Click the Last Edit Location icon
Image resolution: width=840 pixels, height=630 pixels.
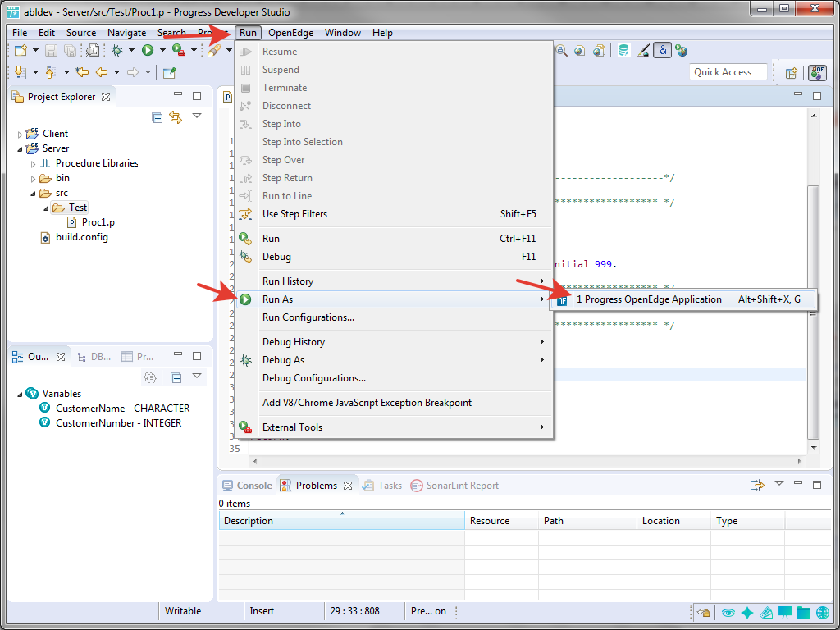tap(82, 72)
